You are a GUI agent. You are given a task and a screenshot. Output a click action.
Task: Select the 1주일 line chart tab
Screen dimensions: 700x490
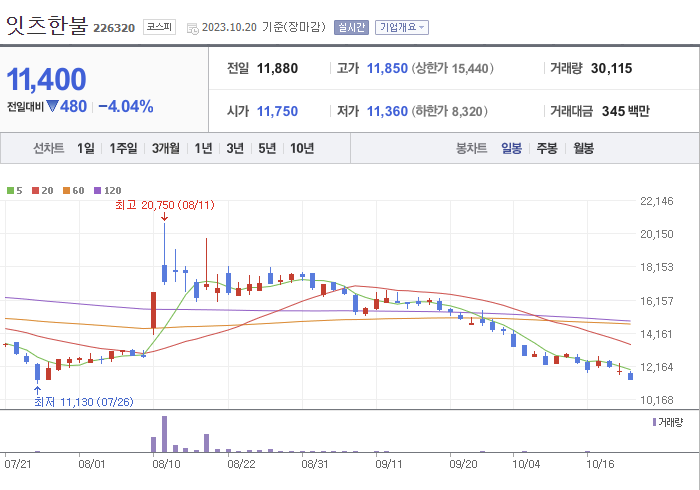click(123, 148)
